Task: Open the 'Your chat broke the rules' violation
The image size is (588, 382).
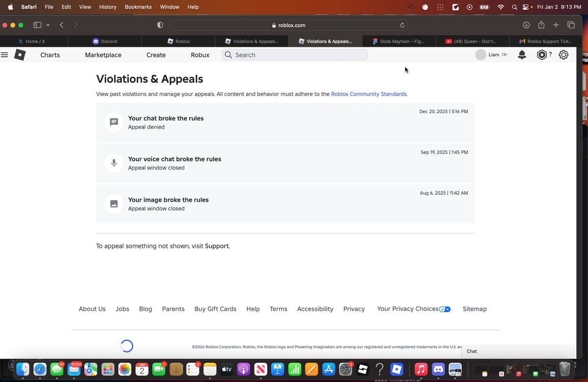Action: click(x=285, y=122)
